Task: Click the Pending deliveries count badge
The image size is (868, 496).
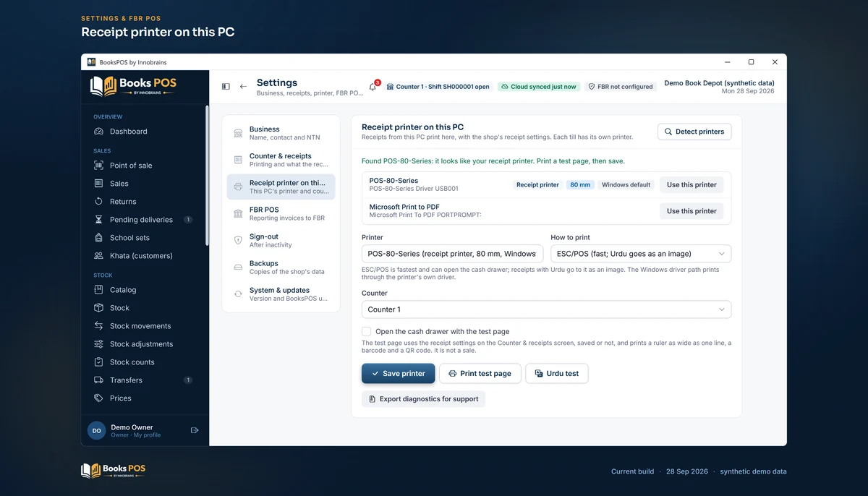Action: pos(188,220)
